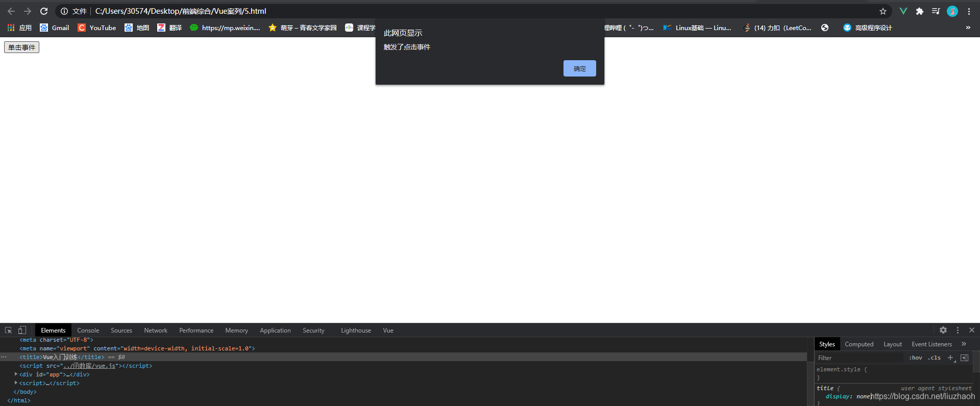Switch to the Layout pane tab

[x=893, y=344]
